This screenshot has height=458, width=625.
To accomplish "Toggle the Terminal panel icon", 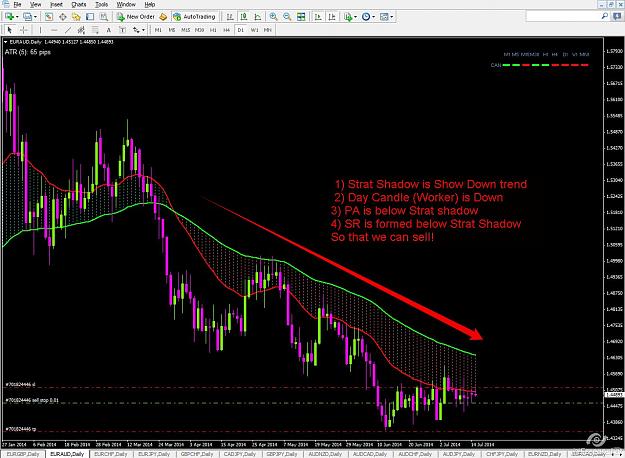I will pyautogui.click(x=90, y=17).
